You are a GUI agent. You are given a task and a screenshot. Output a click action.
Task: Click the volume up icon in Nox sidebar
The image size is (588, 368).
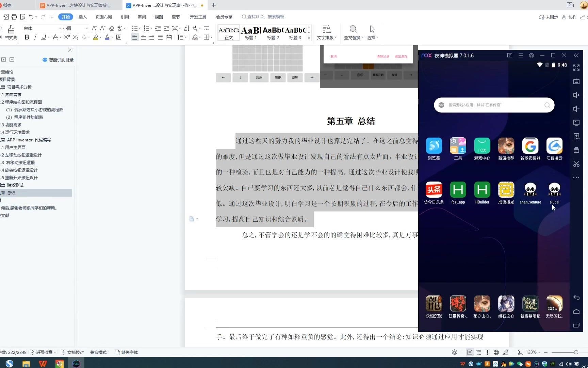pyautogui.click(x=576, y=95)
